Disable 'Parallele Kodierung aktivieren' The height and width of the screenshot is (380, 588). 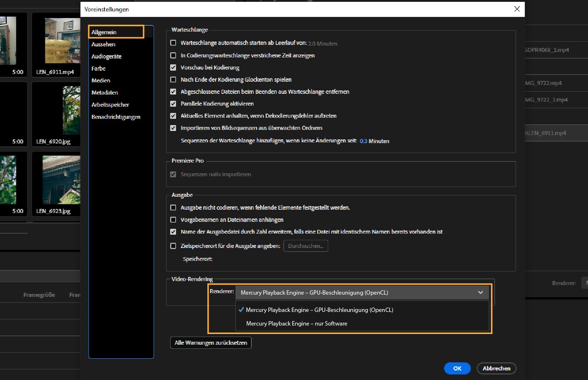(x=173, y=104)
